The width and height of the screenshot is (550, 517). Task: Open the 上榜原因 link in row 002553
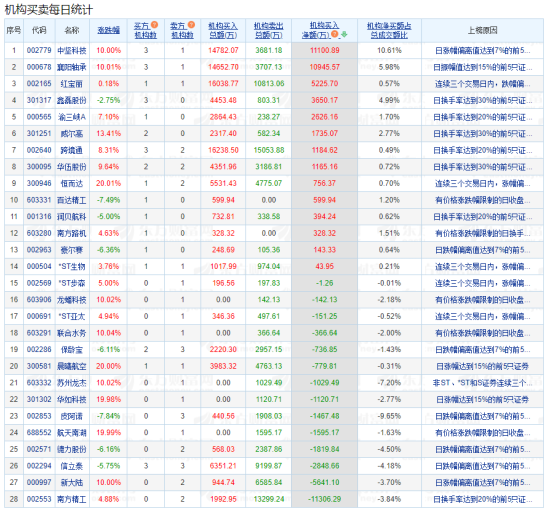[483, 499]
